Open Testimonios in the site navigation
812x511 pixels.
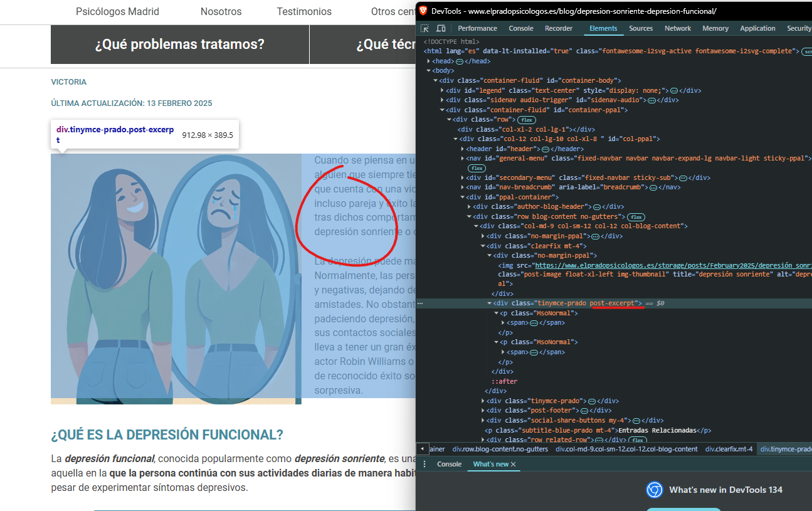click(x=304, y=11)
